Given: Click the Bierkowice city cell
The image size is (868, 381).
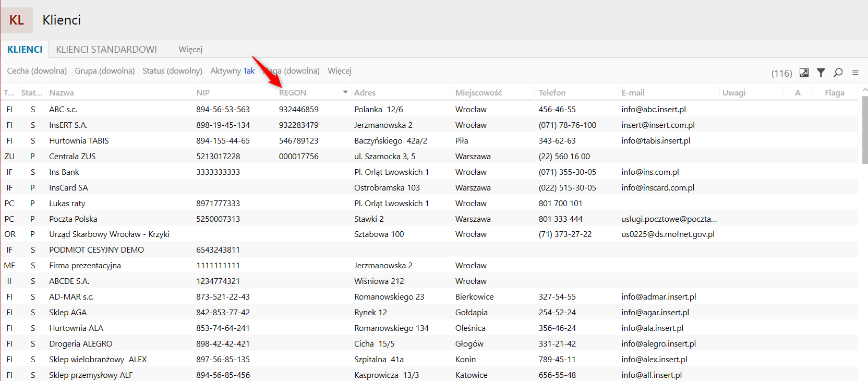Looking at the screenshot, I should click(x=474, y=297).
